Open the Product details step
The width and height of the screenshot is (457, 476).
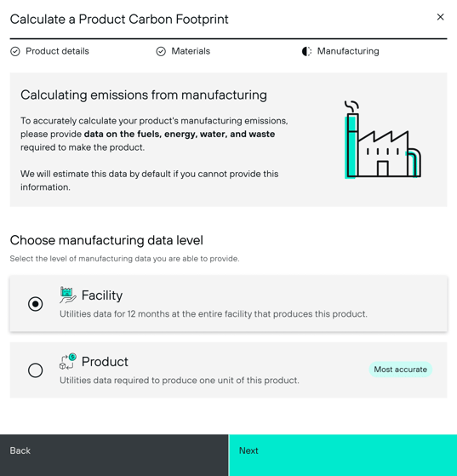coord(57,51)
